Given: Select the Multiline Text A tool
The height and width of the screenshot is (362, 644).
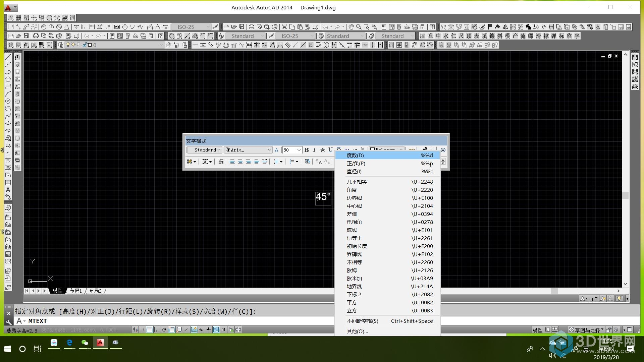Looking at the screenshot, I should click(8, 190).
